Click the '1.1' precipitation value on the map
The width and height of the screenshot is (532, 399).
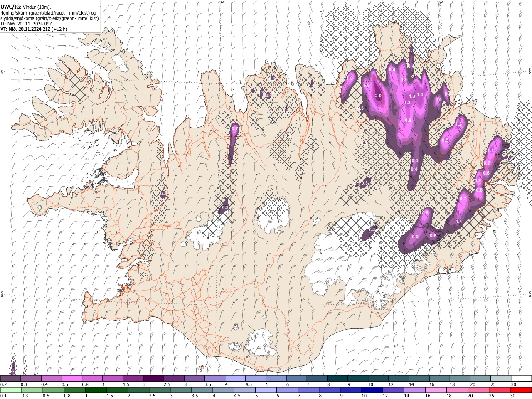[x=491, y=150]
